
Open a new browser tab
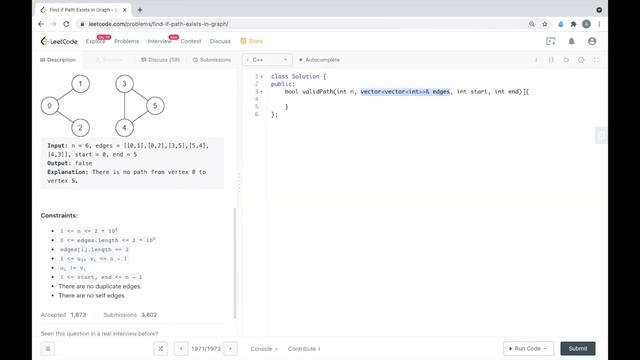[x=140, y=10]
